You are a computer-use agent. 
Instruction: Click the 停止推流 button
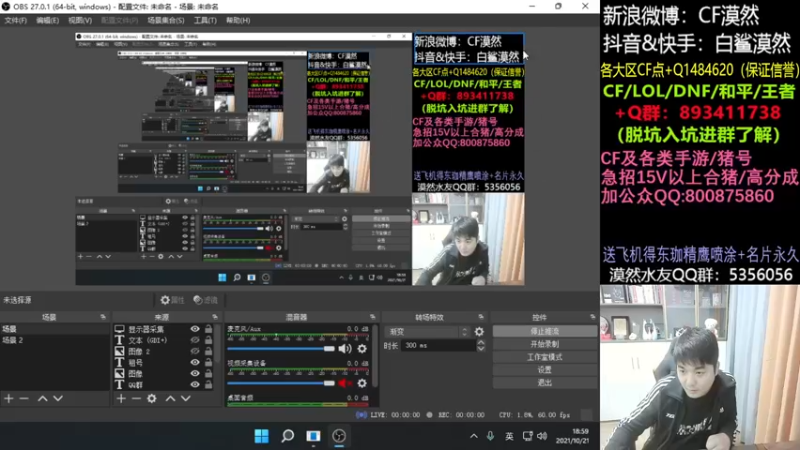(544, 332)
